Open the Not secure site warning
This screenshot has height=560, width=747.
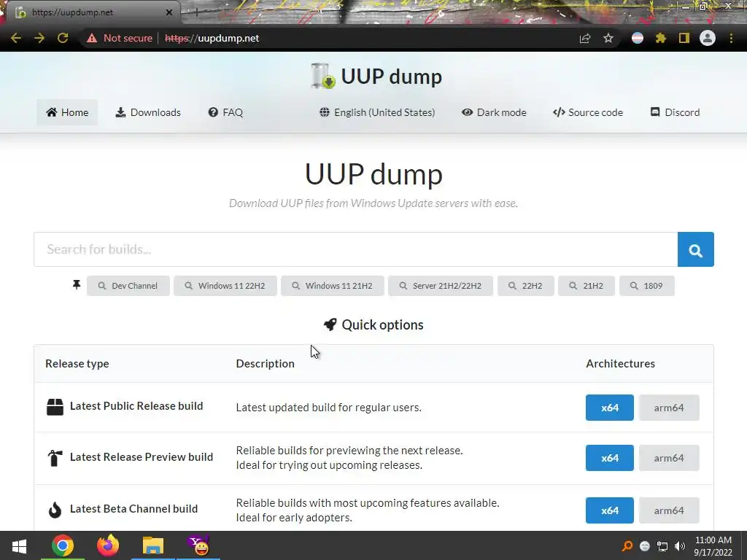click(x=120, y=38)
